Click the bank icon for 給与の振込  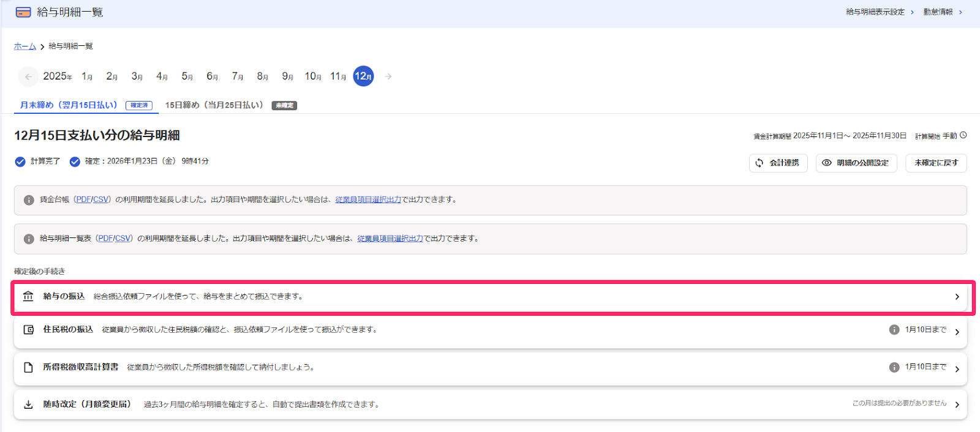point(28,296)
